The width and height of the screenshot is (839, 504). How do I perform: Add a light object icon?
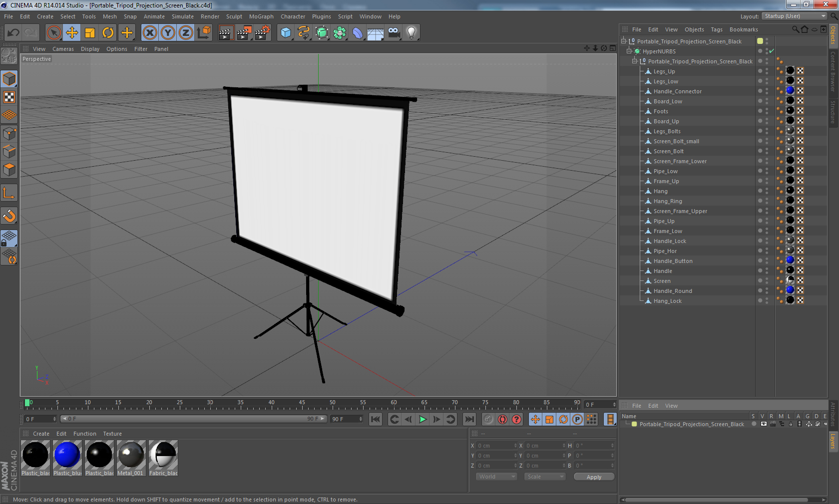(x=412, y=33)
